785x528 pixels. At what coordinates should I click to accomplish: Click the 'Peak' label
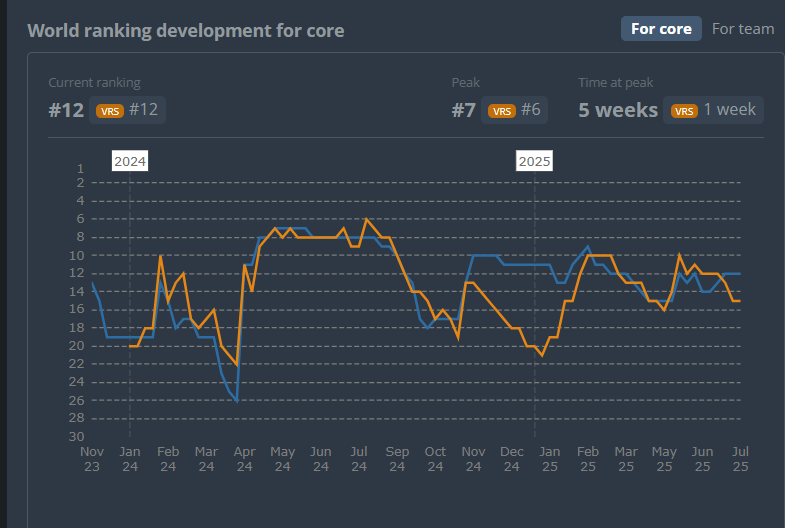[466, 83]
